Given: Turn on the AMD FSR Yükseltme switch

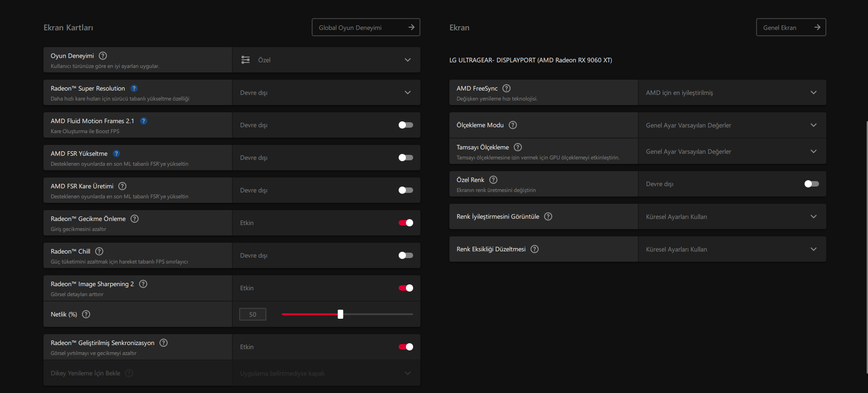Looking at the screenshot, I should (406, 158).
